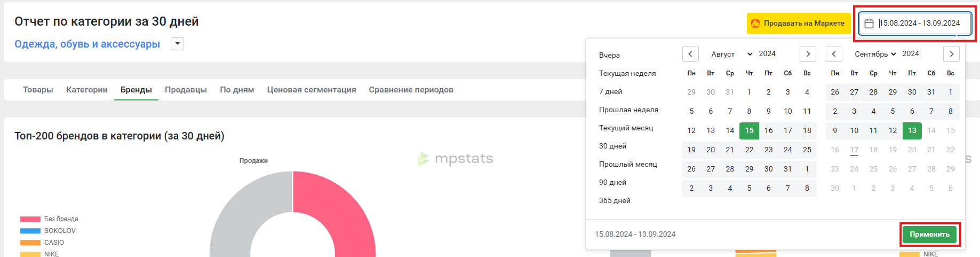980x257 pixels.
Task: Go to previous month in September calendar
Action: (834, 54)
